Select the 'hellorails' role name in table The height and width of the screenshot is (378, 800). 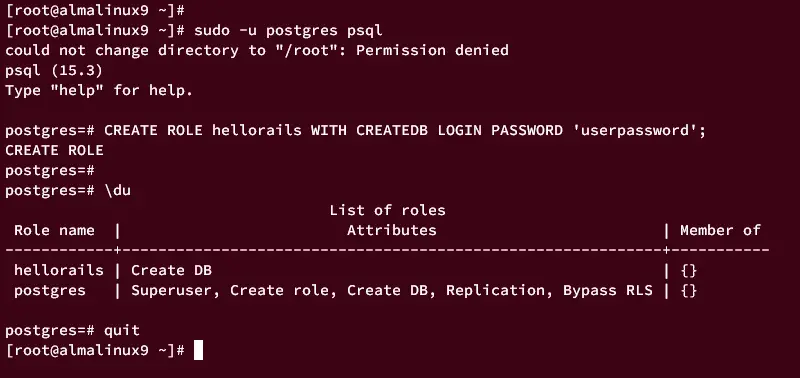pyautogui.click(x=59, y=270)
